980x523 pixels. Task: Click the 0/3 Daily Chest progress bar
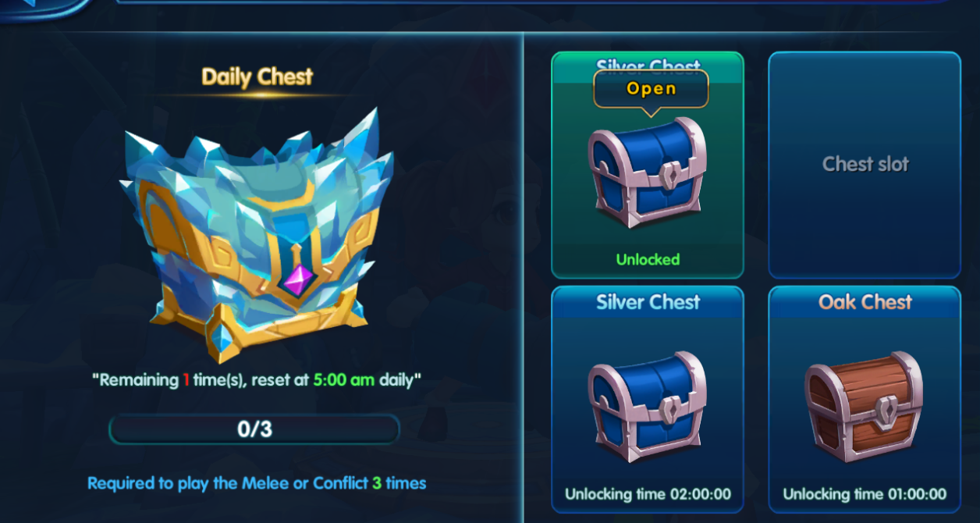[254, 429]
